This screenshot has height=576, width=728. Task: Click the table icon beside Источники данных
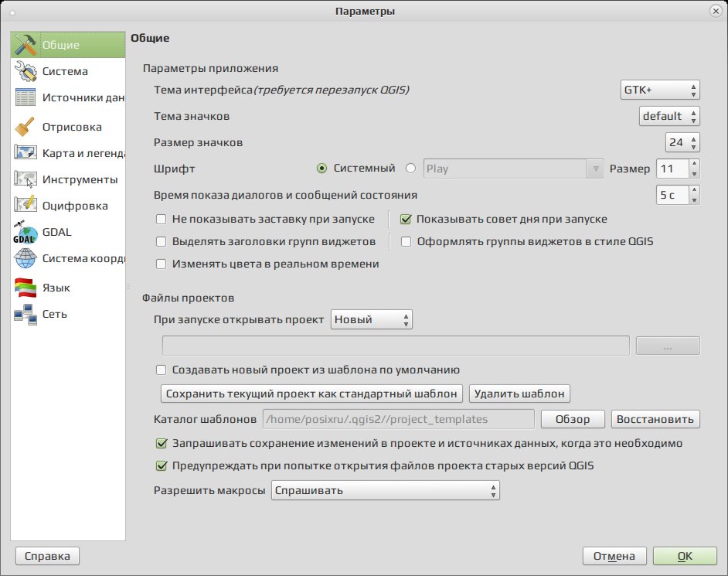pos(26,97)
